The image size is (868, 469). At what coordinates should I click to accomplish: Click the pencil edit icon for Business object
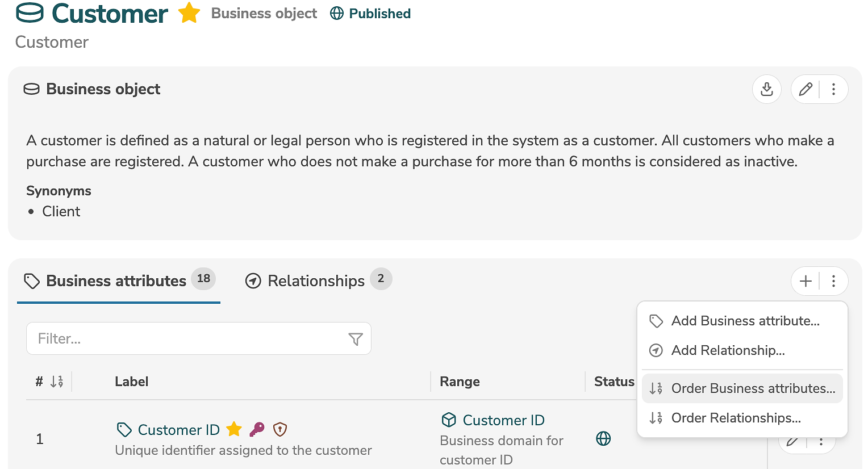pyautogui.click(x=805, y=89)
